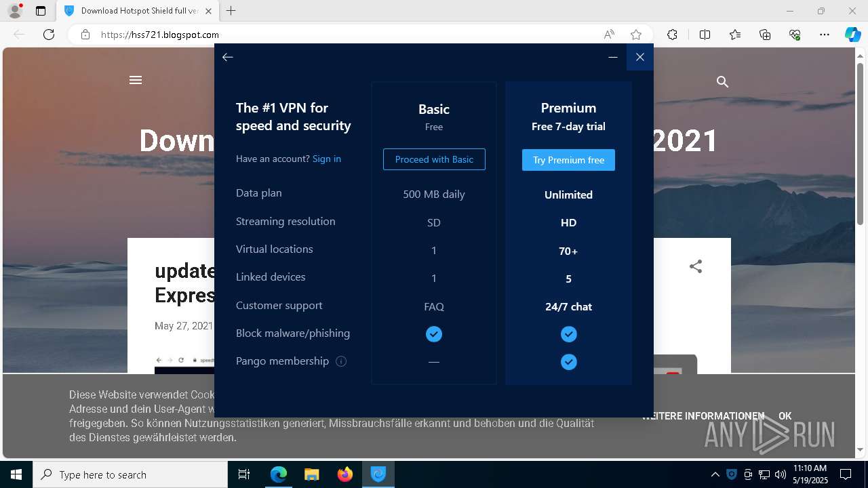The image size is (868, 488).
Task: Click the Basic plan heading
Action: (434, 109)
